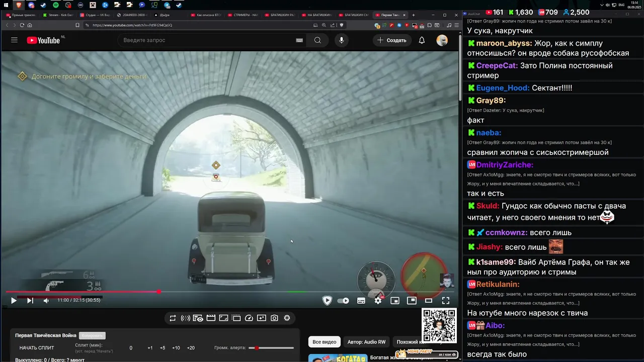The width and height of the screenshot is (644, 362).
Task: Click the split minutes value field
Action: pos(131,348)
